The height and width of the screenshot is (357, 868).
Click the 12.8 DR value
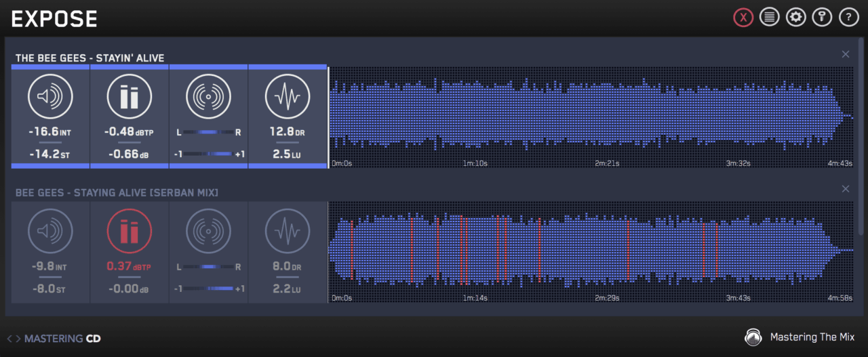288,133
